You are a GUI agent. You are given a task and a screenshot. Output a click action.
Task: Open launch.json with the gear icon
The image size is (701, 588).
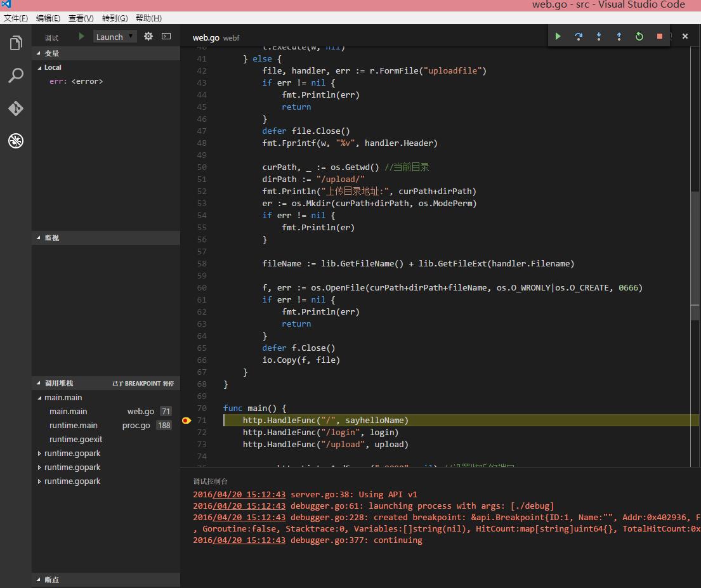148,36
